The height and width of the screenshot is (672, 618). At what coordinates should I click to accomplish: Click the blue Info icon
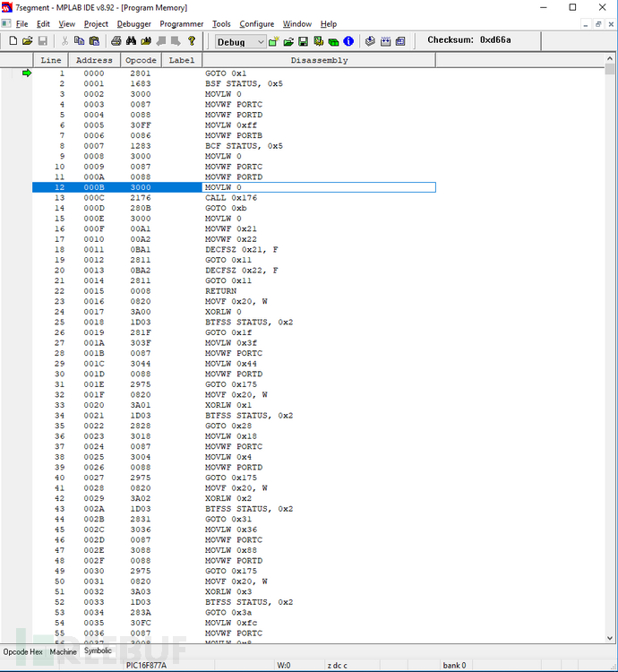tap(348, 41)
